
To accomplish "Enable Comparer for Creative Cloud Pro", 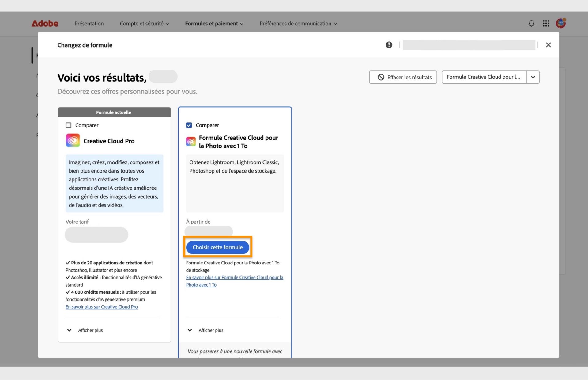I will pos(69,125).
